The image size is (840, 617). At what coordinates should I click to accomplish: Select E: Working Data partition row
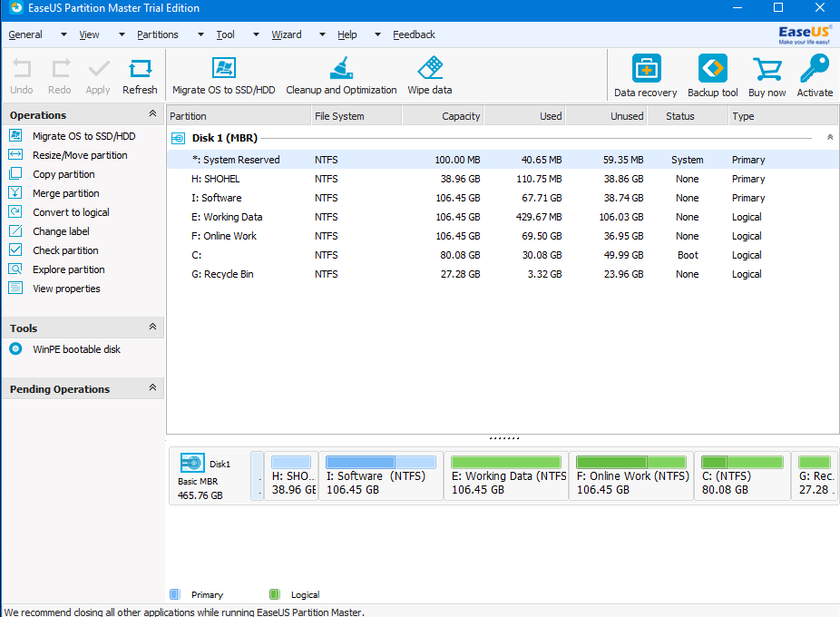pos(503,217)
